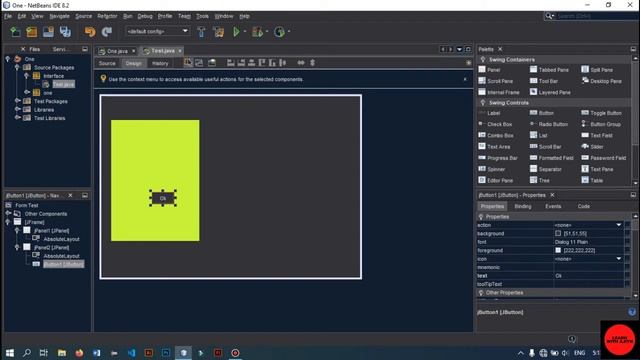Viewport: 640px width, 360px height.
Task: Close the hint bar message
Action: (x=465, y=79)
